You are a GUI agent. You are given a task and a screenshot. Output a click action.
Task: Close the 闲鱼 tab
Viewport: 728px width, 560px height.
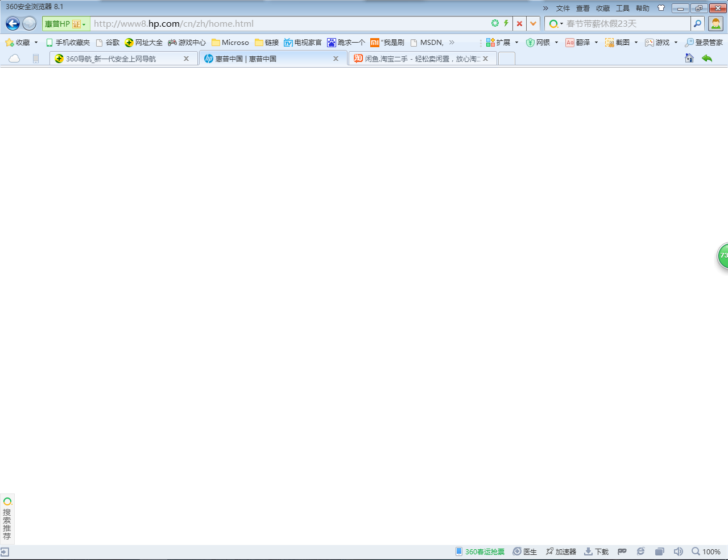(485, 59)
